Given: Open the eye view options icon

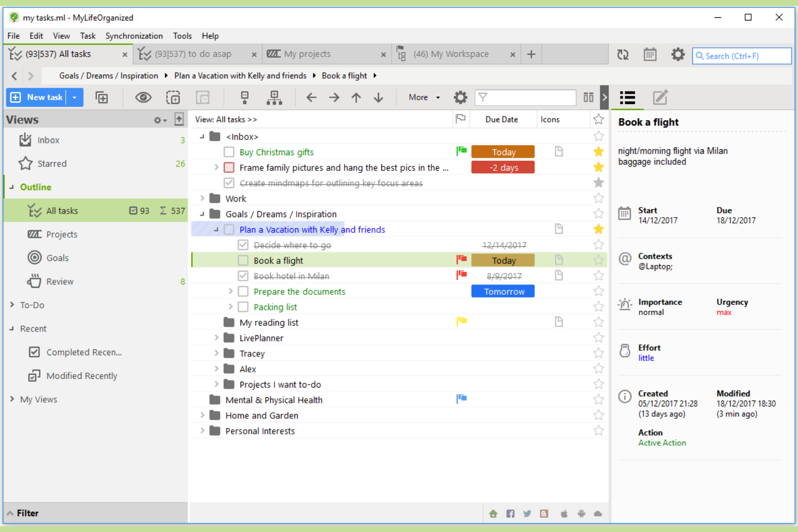Looking at the screenshot, I should (x=143, y=97).
